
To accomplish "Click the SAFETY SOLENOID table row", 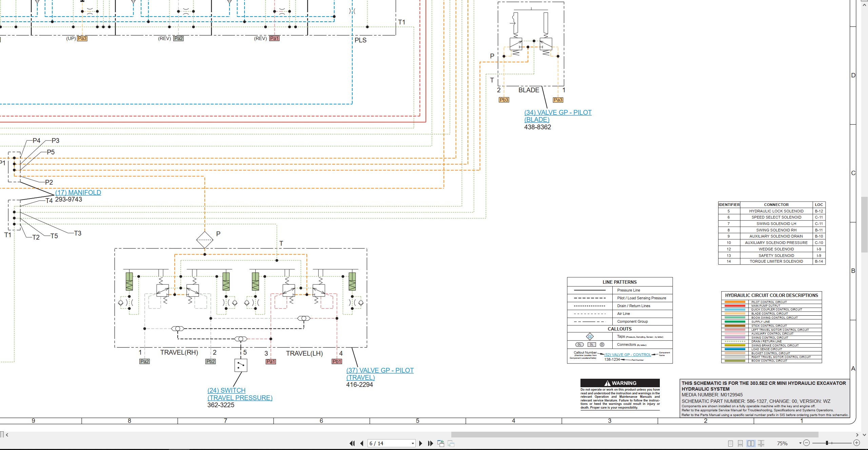I will pos(772,256).
